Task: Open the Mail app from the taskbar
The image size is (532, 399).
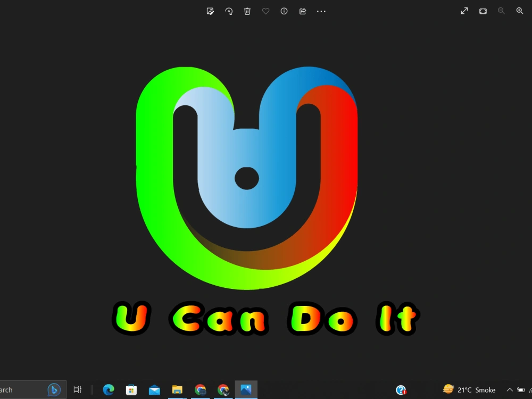Action: [x=154, y=389]
